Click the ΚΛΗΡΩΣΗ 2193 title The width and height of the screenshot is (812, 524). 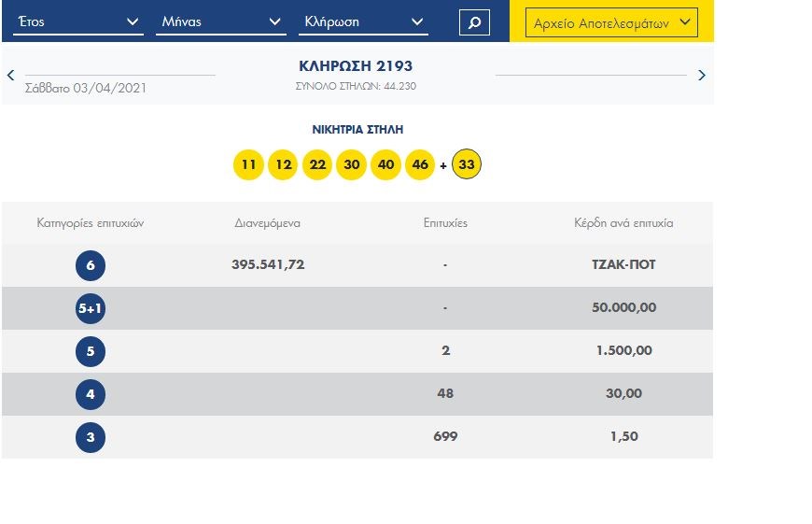click(356, 66)
